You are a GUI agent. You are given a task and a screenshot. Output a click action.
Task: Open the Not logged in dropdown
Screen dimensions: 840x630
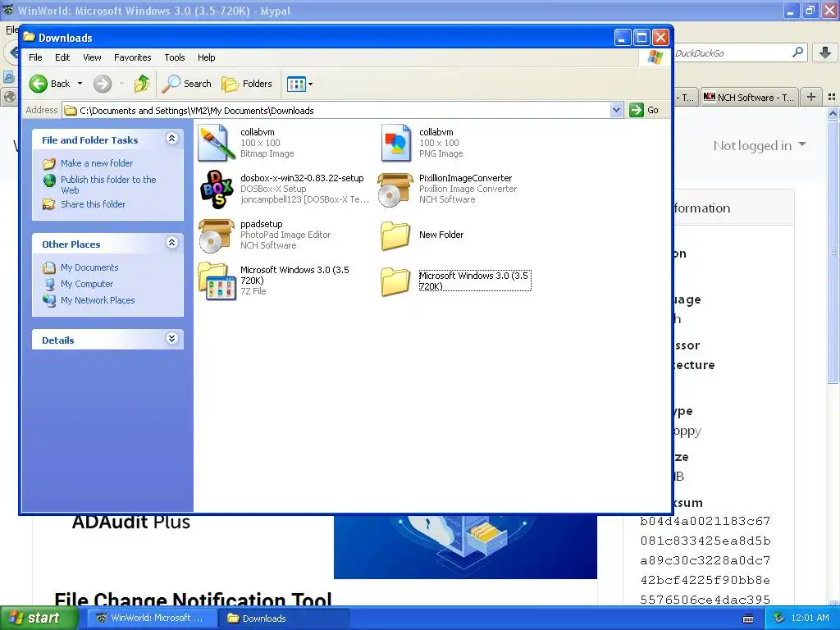(759, 145)
